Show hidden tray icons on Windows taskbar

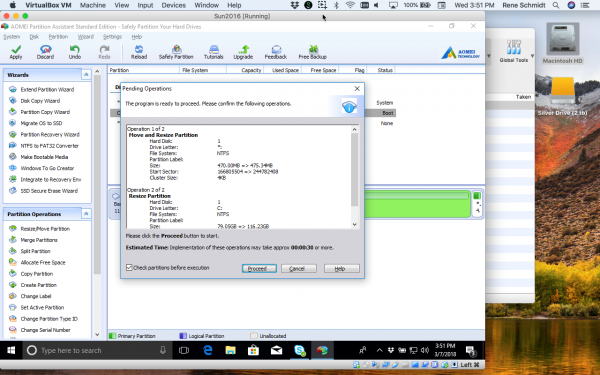pyautogui.click(x=379, y=350)
